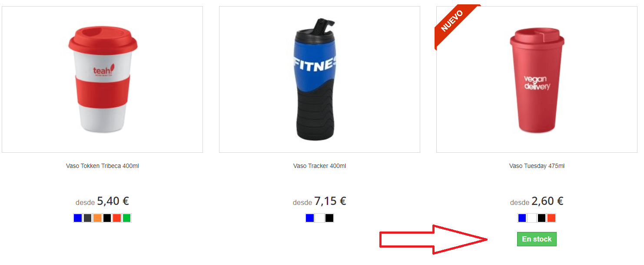Image resolution: width=644 pixels, height=265 pixels.
Task: Pick blue swatch for Vaso Tracker 400ml
Action: tap(310, 218)
